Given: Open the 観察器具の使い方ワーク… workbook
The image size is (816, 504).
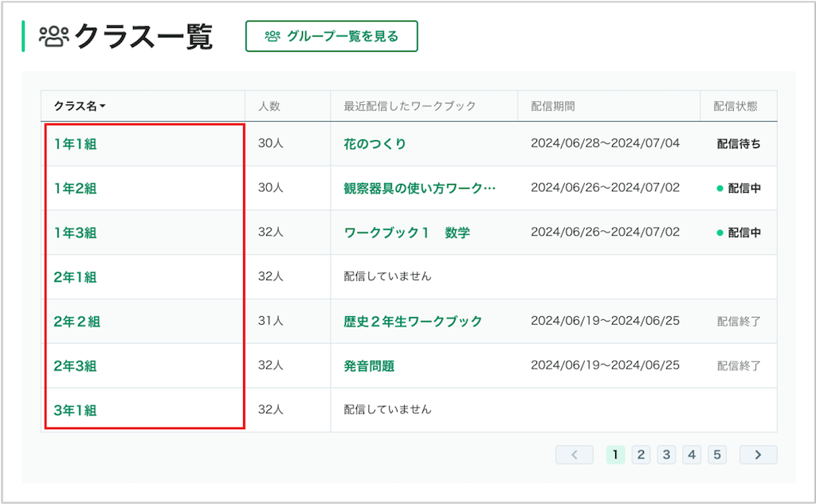Looking at the screenshot, I should coord(419,188).
